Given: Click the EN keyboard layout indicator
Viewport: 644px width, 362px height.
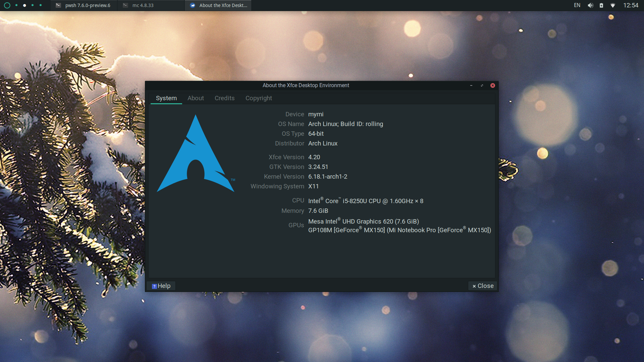Looking at the screenshot, I should pyautogui.click(x=577, y=5).
